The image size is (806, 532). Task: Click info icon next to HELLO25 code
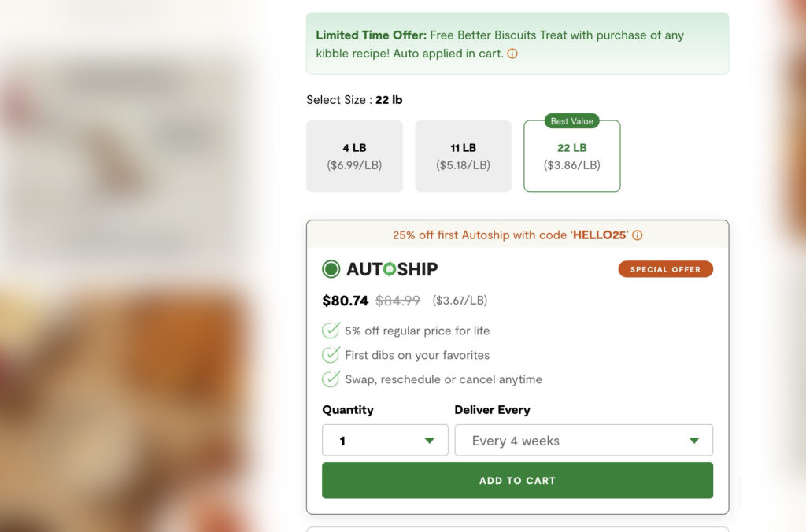[x=638, y=235]
